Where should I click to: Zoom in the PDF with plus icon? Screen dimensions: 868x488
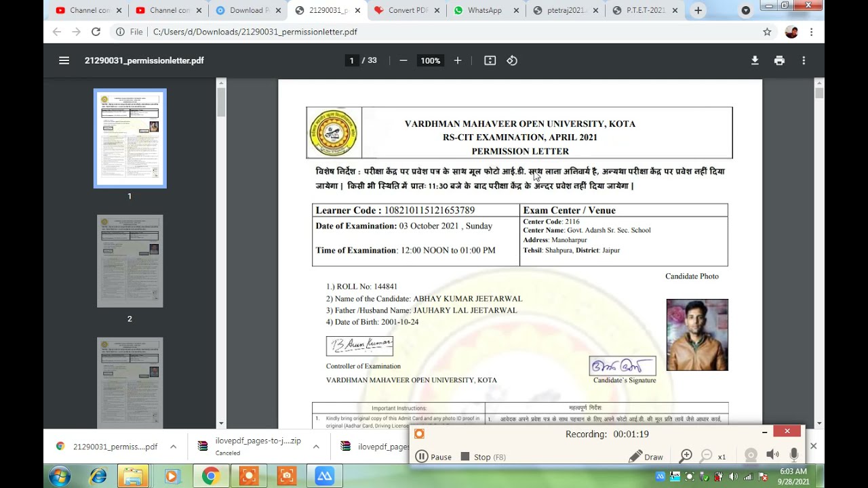coord(458,60)
